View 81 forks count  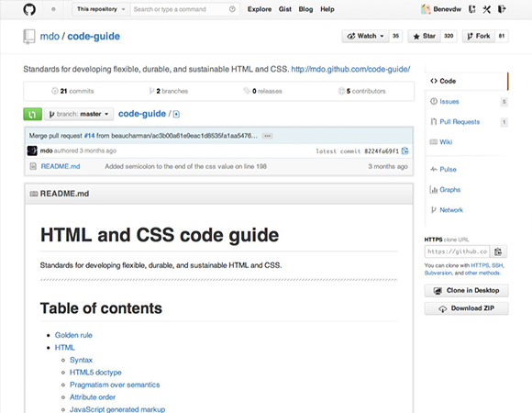tap(502, 36)
